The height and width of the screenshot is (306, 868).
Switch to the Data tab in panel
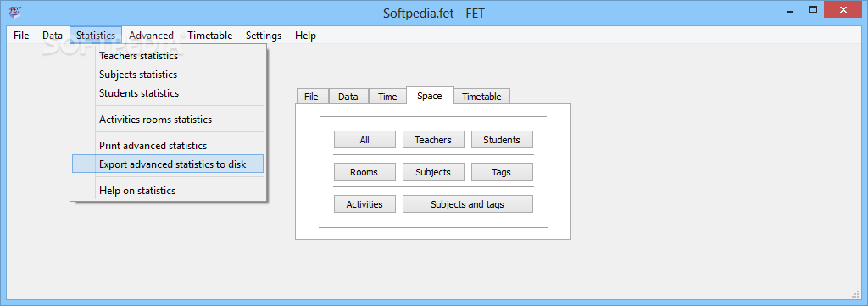[x=348, y=97]
